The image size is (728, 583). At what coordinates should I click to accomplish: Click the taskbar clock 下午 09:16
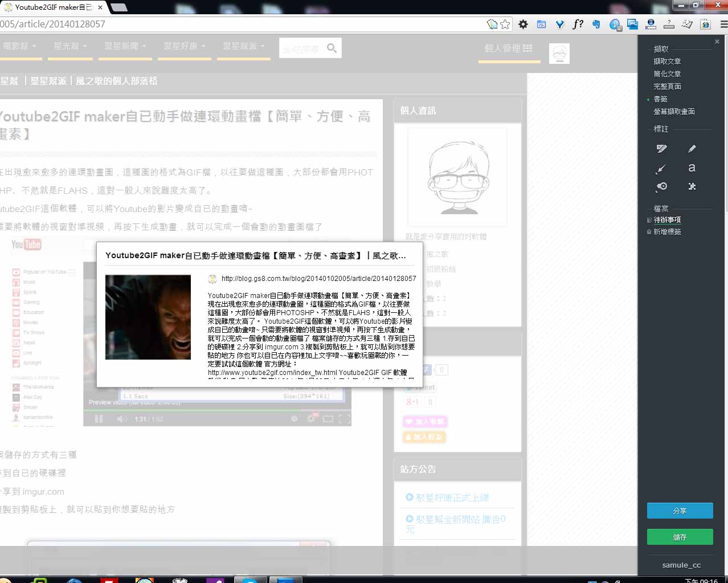701,580
